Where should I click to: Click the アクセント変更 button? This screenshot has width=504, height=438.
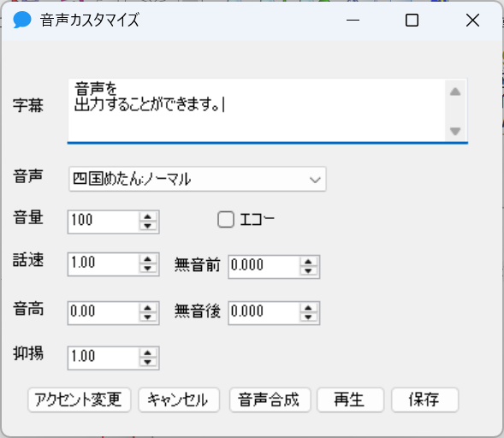tap(80, 400)
